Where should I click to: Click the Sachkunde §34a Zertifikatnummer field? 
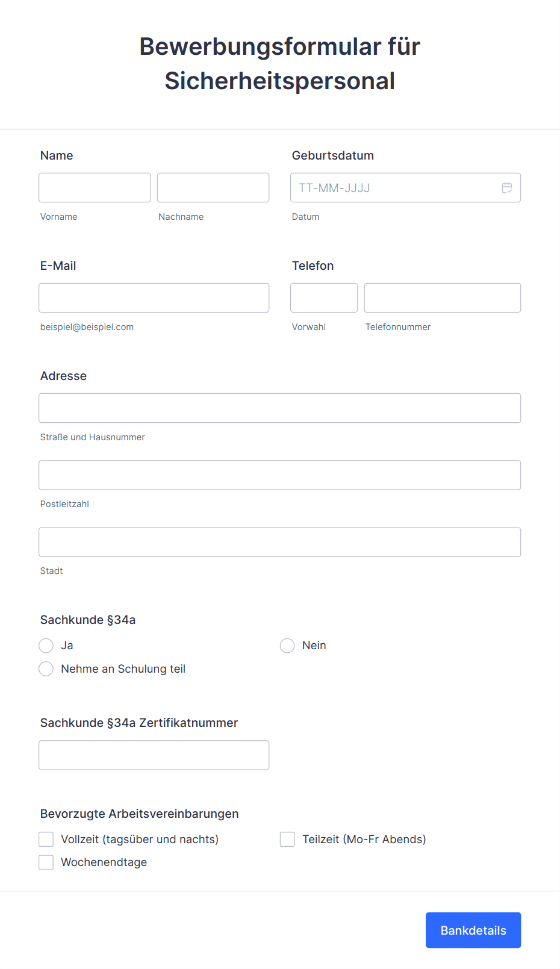coord(154,755)
